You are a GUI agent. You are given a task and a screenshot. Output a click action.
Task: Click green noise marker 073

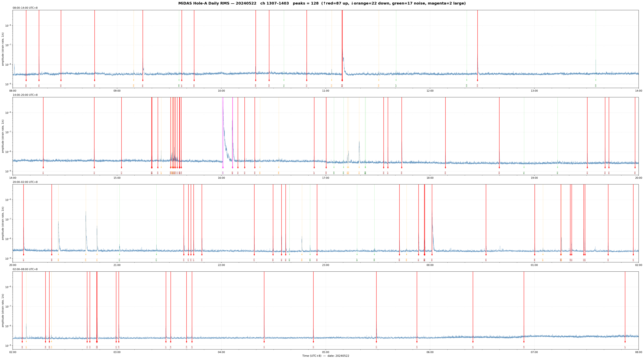pos(156,254)
